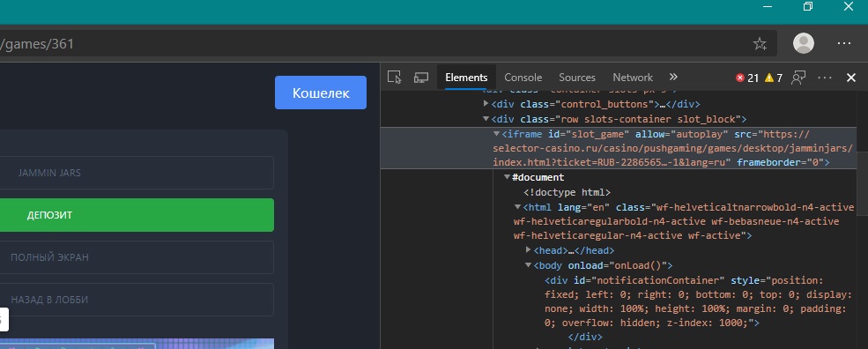868x349 pixels.
Task: Close the DevTools panel
Action: click(x=851, y=78)
